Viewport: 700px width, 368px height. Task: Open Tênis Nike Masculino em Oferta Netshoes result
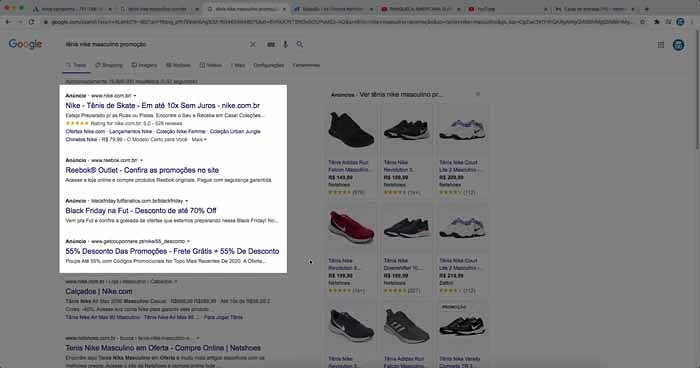(x=163, y=348)
